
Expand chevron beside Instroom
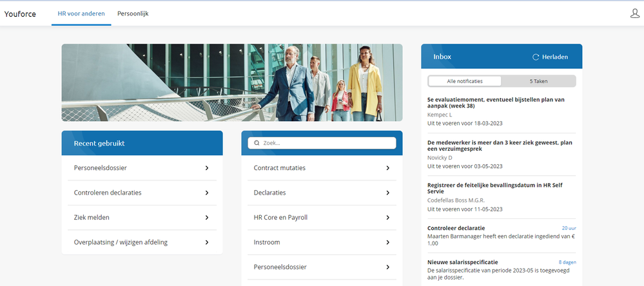pyautogui.click(x=387, y=242)
